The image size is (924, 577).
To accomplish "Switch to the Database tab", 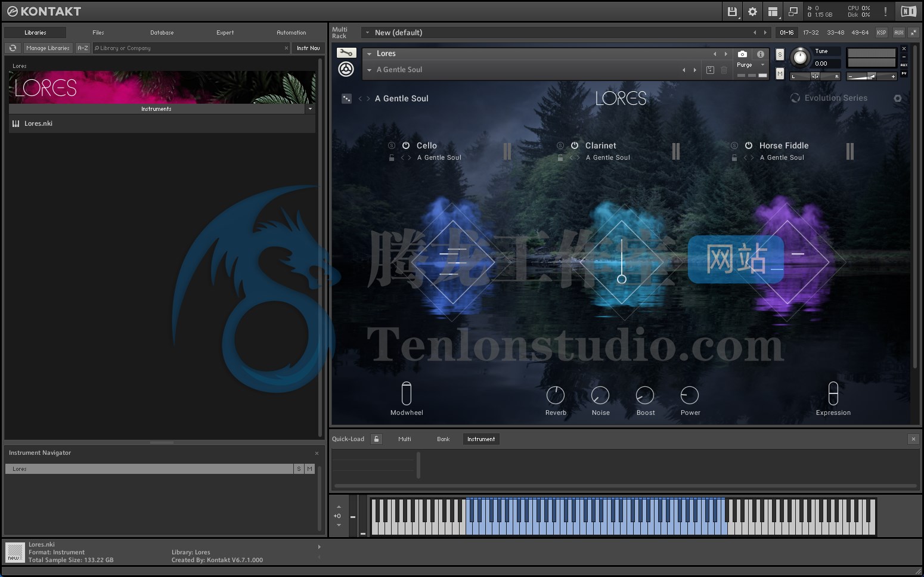I will [x=162, y=33].
